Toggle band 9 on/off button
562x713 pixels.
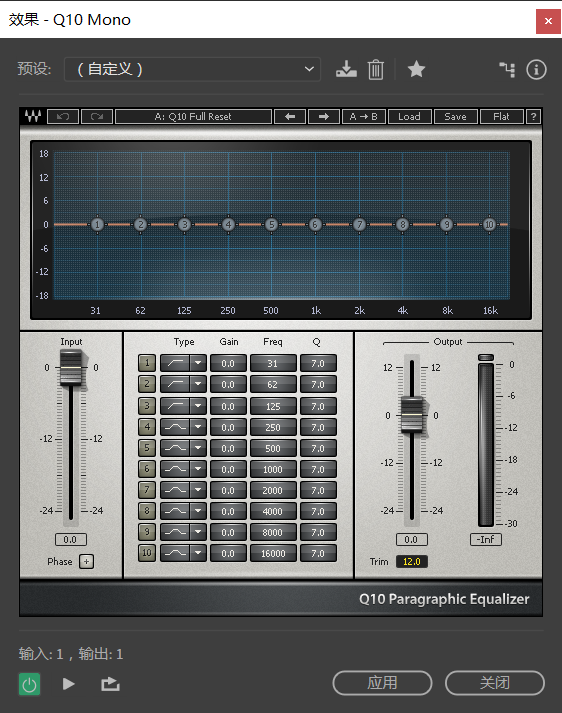coord(147,532)
